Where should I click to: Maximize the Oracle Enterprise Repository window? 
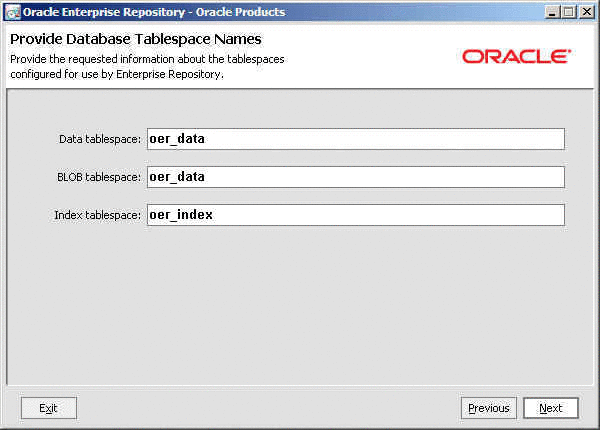pos(569,12)
